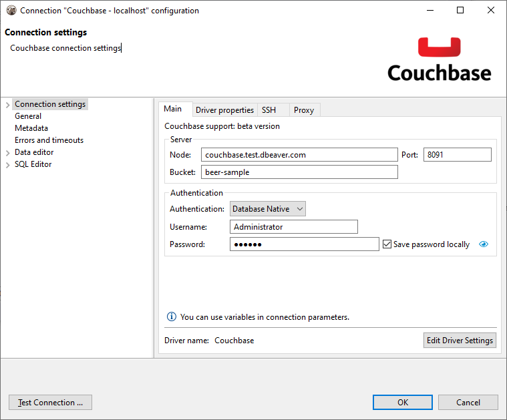Click the 'Couchbase support: beta version' text
The image size is (507, 420).
pos(222,126)
